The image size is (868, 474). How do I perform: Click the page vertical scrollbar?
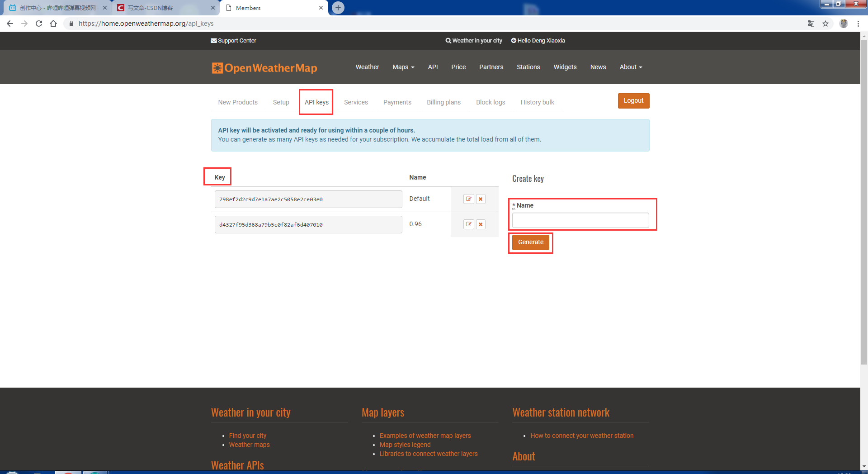[x=864, y=203]
